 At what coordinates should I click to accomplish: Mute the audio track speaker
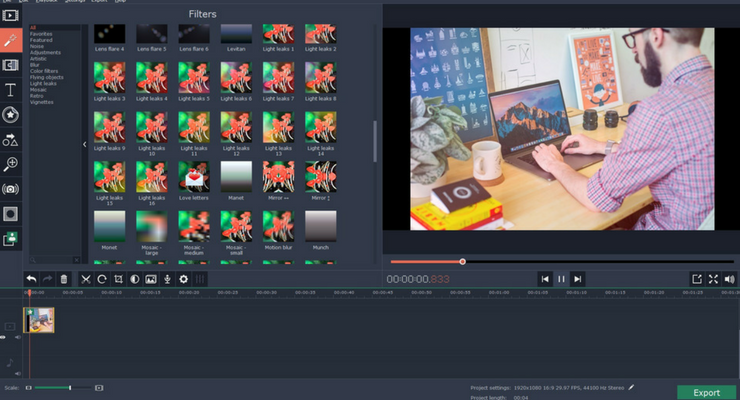coord(17,374)
